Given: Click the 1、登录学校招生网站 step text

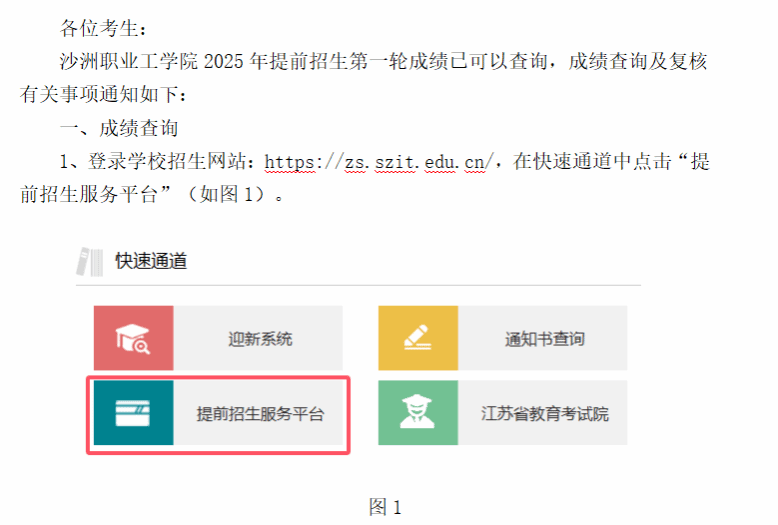Looking at the screenshot, I should [153, 162].
